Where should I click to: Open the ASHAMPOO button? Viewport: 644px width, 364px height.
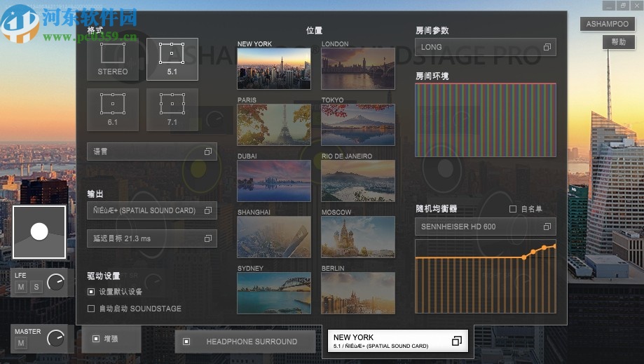pos(608,24)
